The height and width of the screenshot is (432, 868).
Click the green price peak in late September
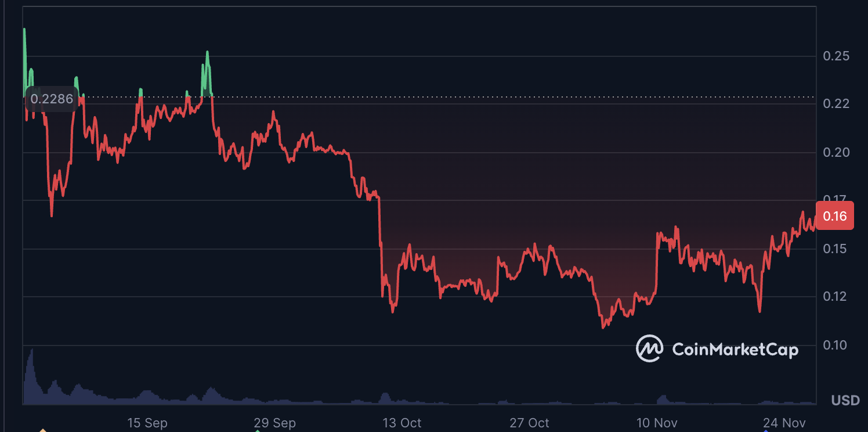tap(207, 53)
